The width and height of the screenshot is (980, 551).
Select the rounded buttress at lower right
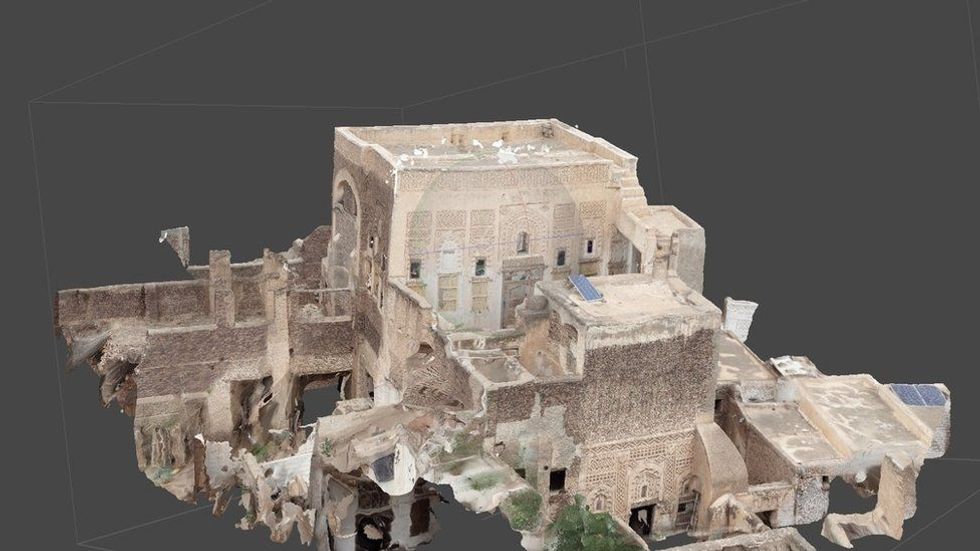point(718,465)
